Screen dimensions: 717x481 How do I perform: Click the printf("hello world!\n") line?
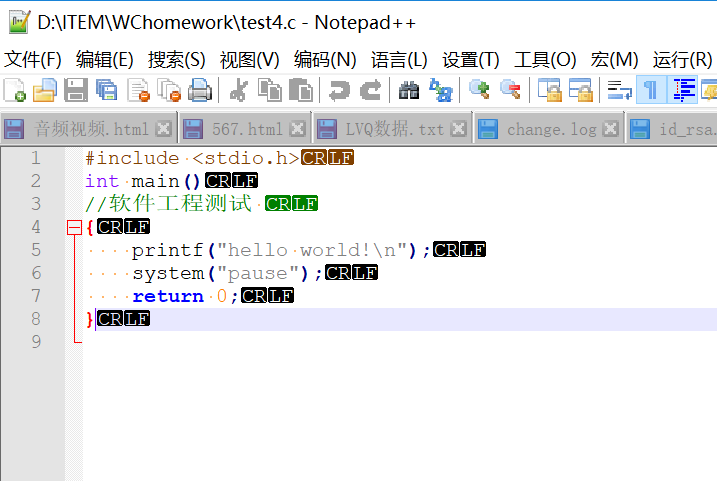click(x=281, y=250)
